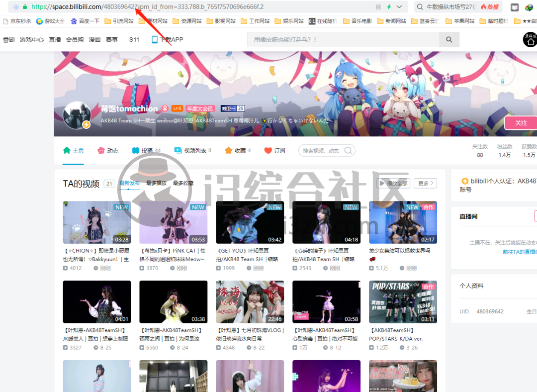Select 直播 in the top navigation
Image resolution: width=537 pixels, height=392 pixels.
55,40
